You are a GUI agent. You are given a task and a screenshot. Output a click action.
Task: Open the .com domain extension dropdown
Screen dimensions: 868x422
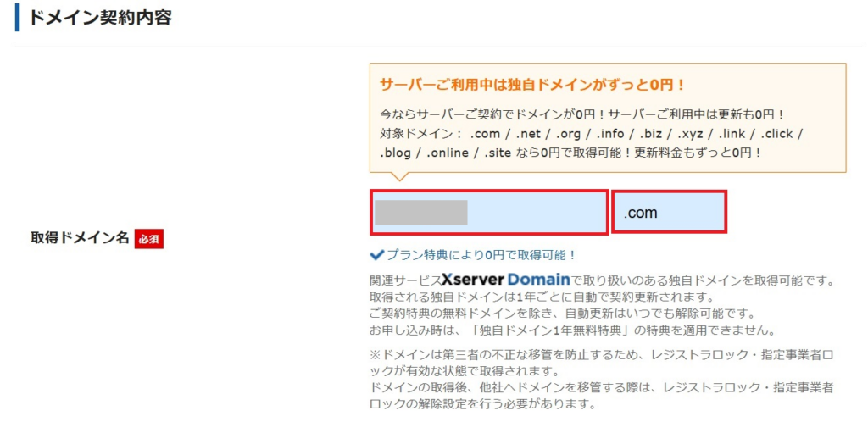click(x=669, y=212)
